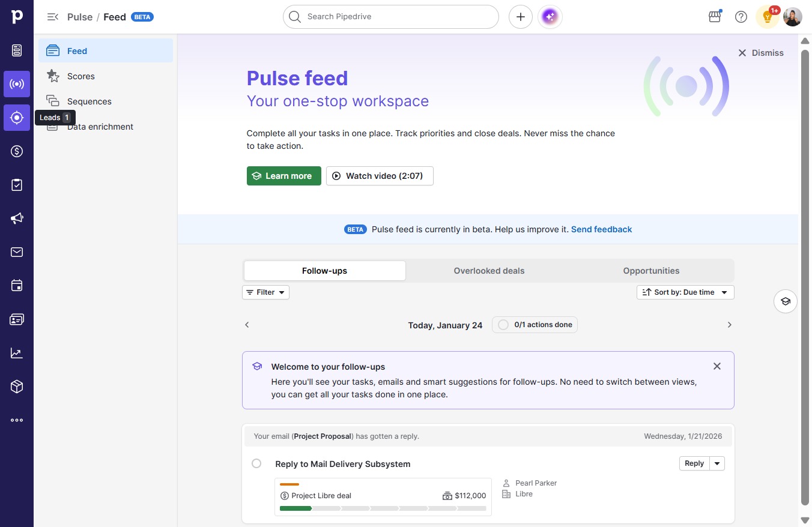Image resolution: width=812 pixels, height=527 pixels.
Task: Click the scrollbar down arrow
Action: (805, 520)
